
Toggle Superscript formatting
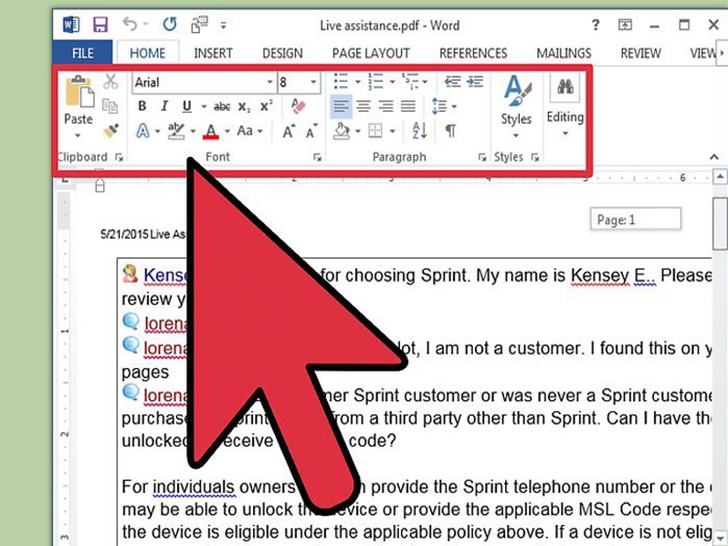click(x=266, y=106)
